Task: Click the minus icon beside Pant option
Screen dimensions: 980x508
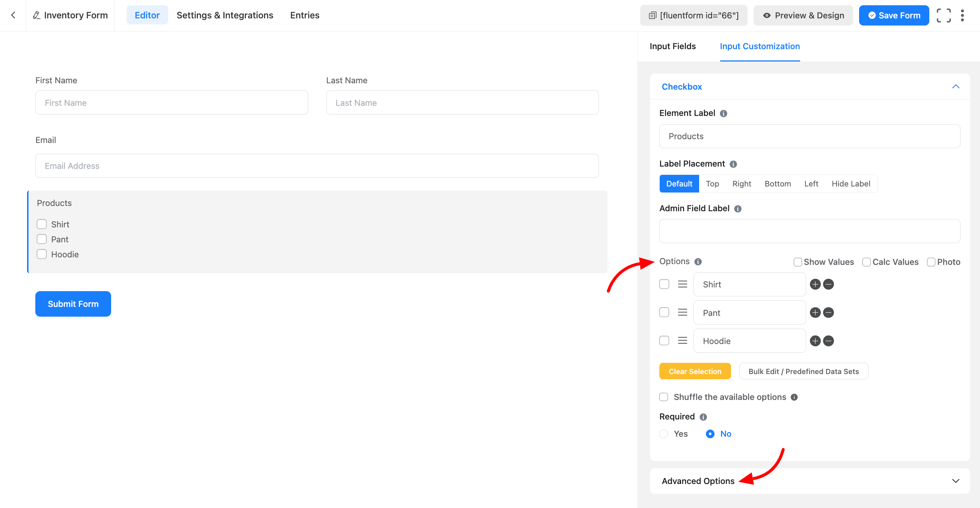Action: tap(828, 313)
